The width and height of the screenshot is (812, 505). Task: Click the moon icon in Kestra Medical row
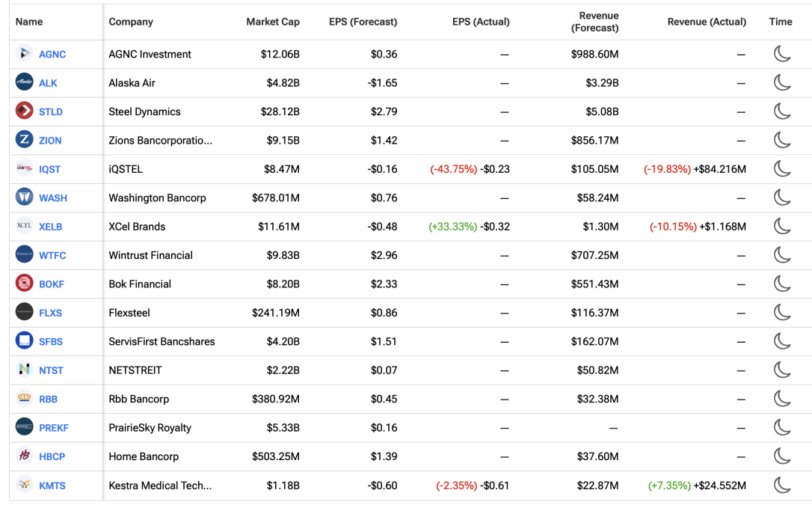pyautogui.click(x=781, y=485)
